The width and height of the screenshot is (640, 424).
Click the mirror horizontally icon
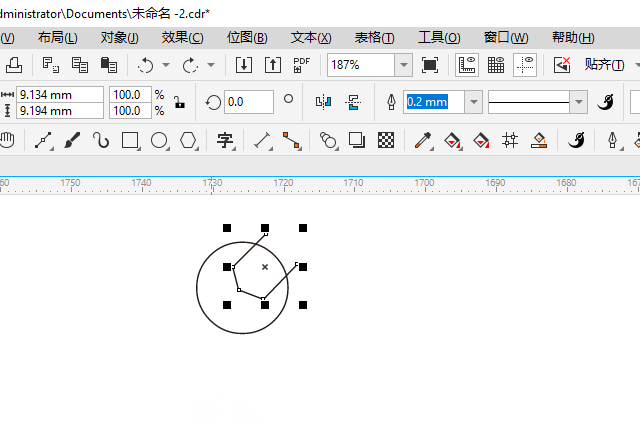[x=323, y=102]
